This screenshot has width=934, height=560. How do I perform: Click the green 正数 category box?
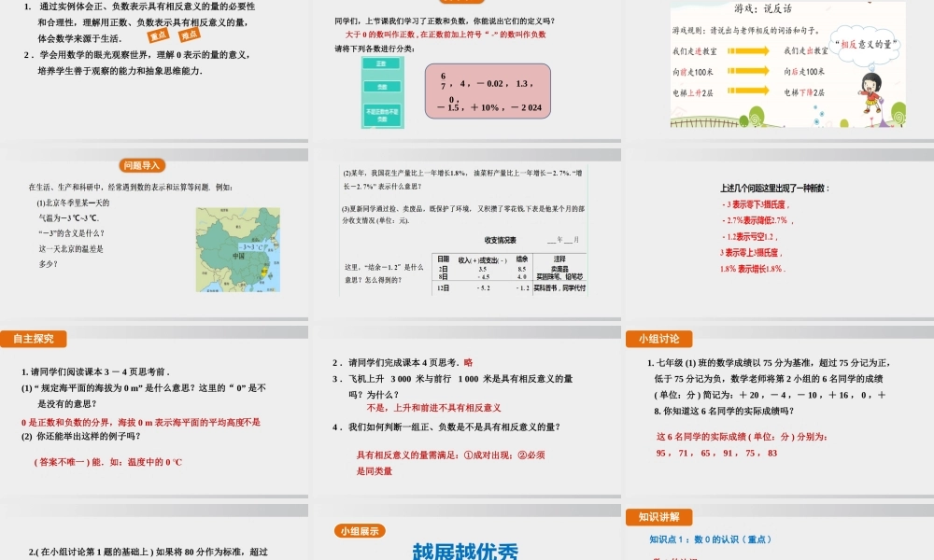coord(382,63)
